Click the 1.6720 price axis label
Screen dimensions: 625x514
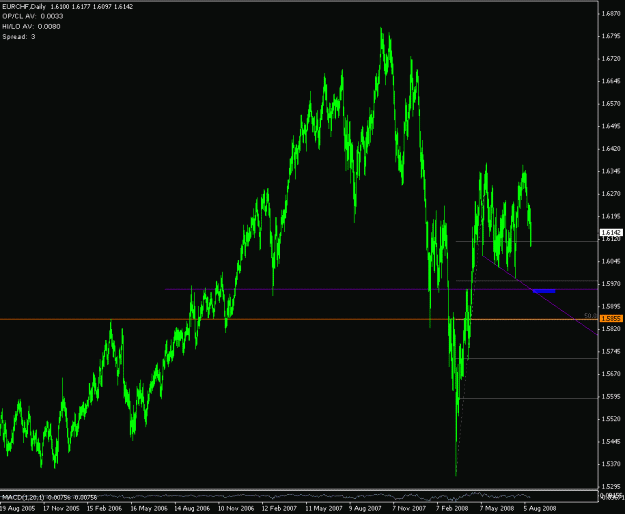(611, 59)
